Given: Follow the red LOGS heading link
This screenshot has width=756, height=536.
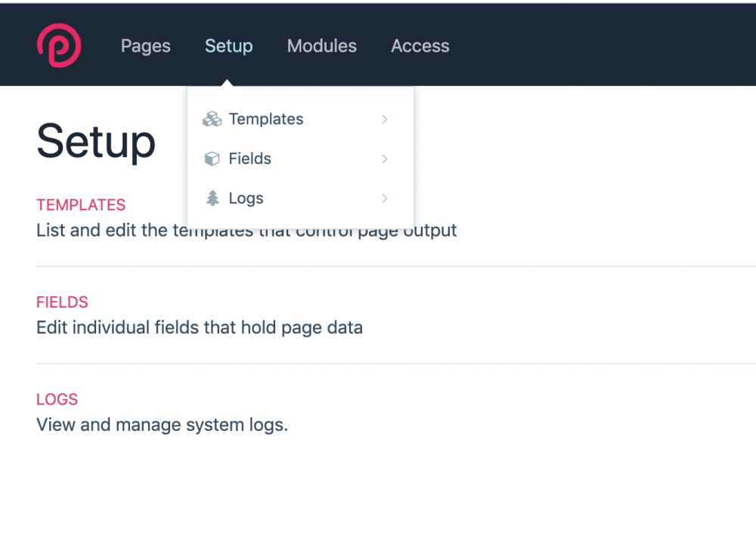Looking at the screenshot, I should 57,399.
